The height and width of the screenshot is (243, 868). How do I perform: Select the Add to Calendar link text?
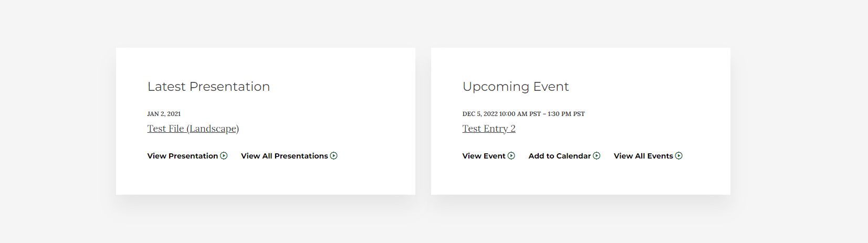[x=559, y=156]
